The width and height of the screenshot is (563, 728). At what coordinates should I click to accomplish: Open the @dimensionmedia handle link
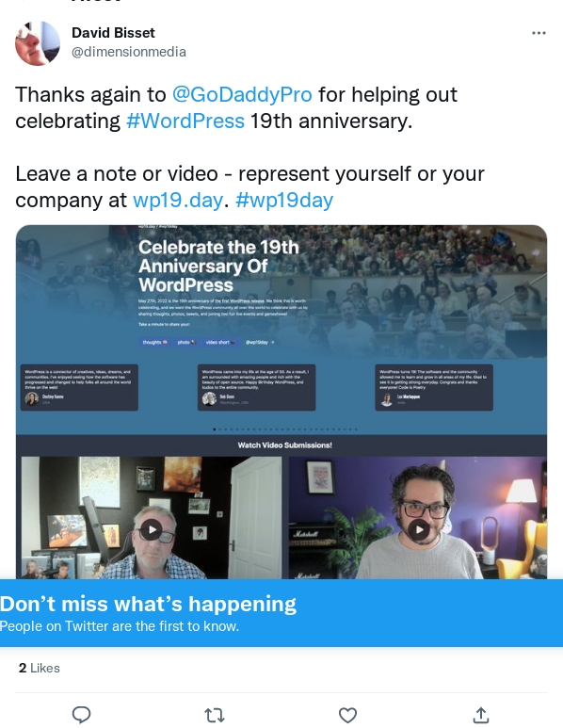(x=129, y=52)
